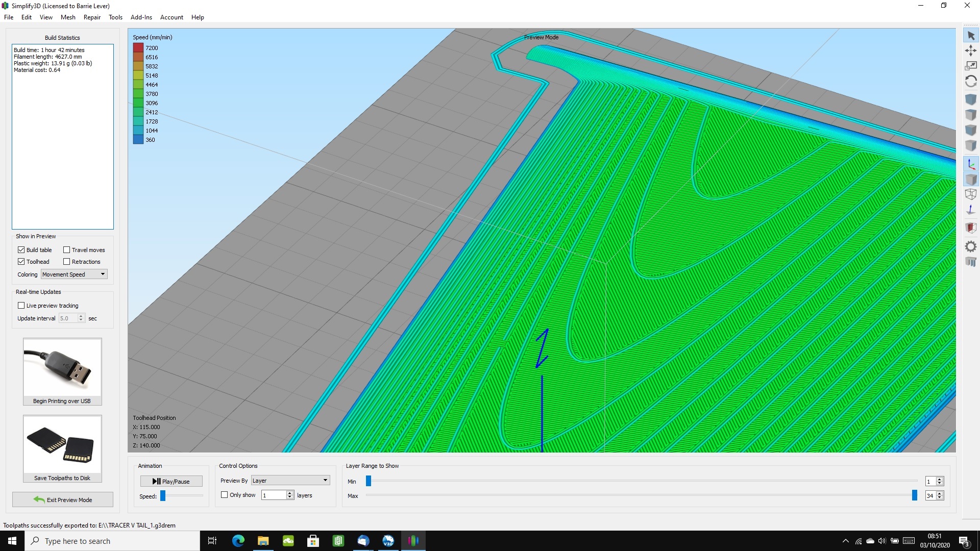Screen dimensions: 980x551
Task: Check the Only show layers box
Action: coord(225,495)
